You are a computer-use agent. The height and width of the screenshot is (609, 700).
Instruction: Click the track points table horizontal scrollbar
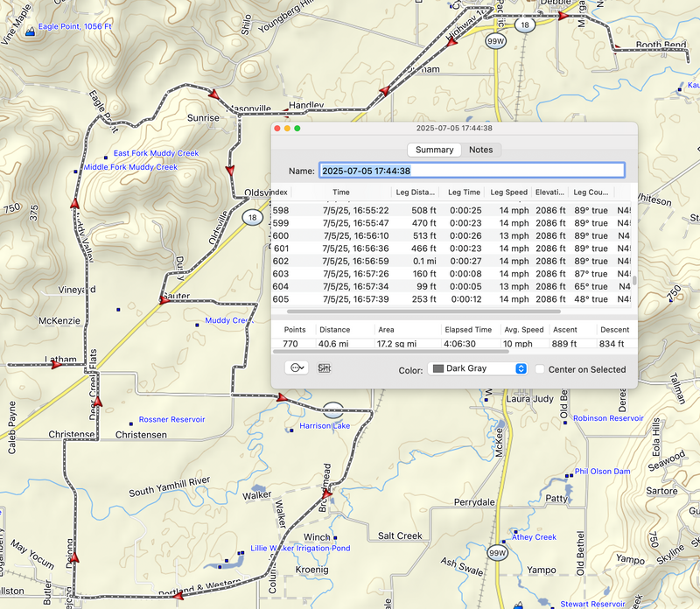(x=424, y=311)
